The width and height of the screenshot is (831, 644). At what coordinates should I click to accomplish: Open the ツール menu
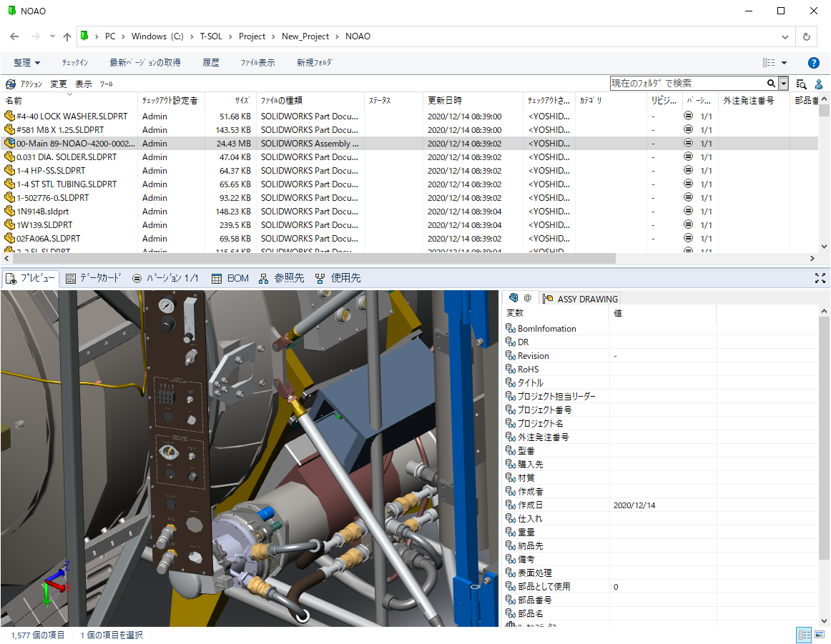(106, 84)
